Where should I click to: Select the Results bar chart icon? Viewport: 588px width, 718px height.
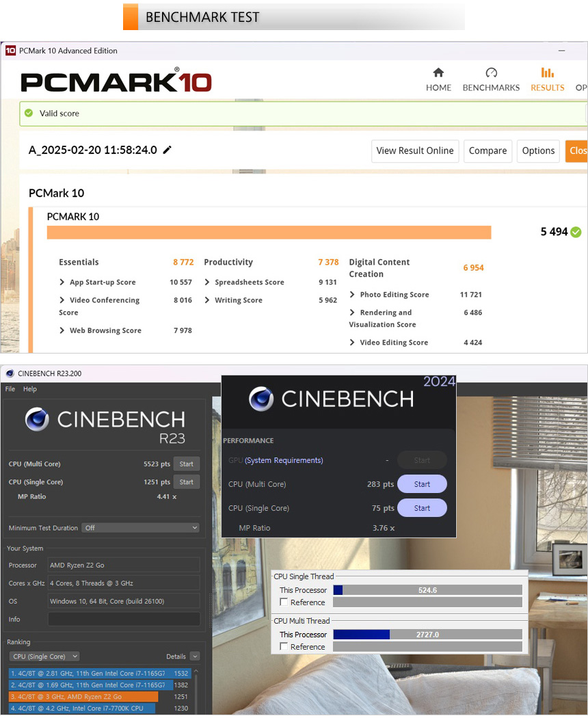(x=547, y=72)
